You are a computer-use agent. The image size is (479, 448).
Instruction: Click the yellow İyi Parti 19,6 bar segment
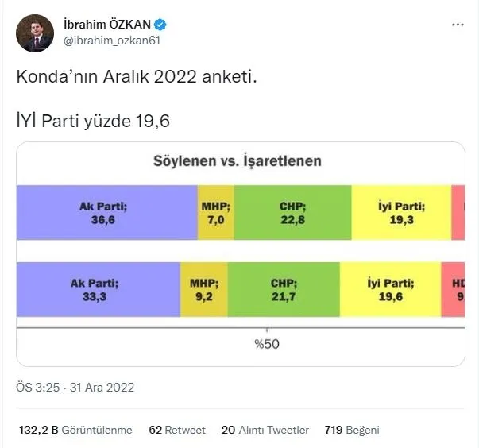(x=390, y=289)
